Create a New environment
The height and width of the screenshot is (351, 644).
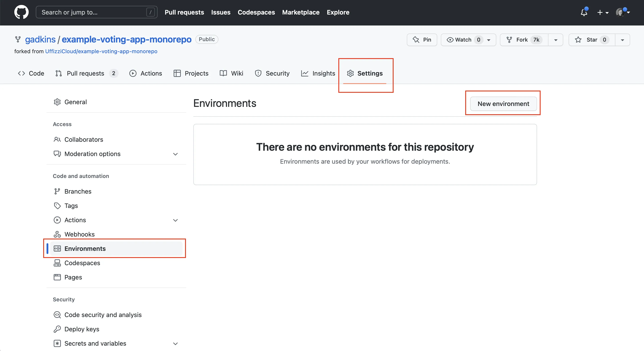pyautogui.click(x=503, y=104)
